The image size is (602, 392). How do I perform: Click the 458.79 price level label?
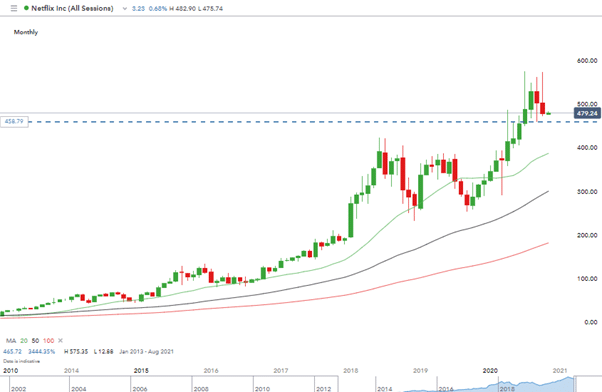click(14, 121)
